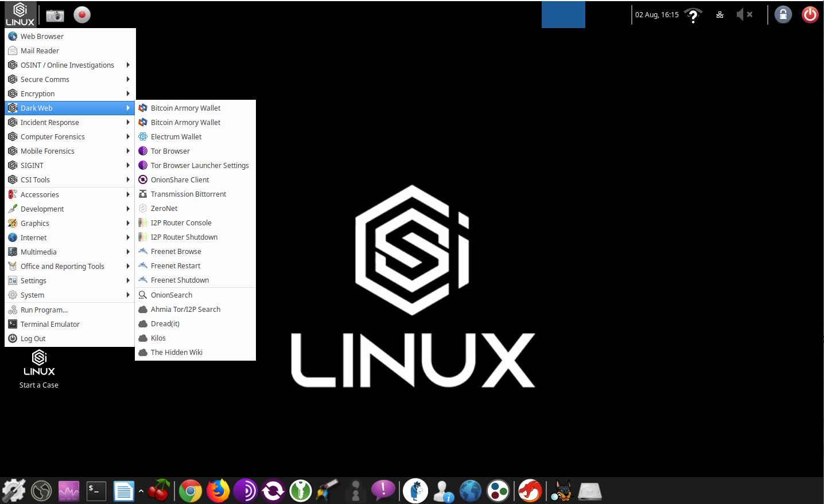Launch the terminal icon in the taskbar
This screenshot has height=504, width=824.
[x=96, y=491]
